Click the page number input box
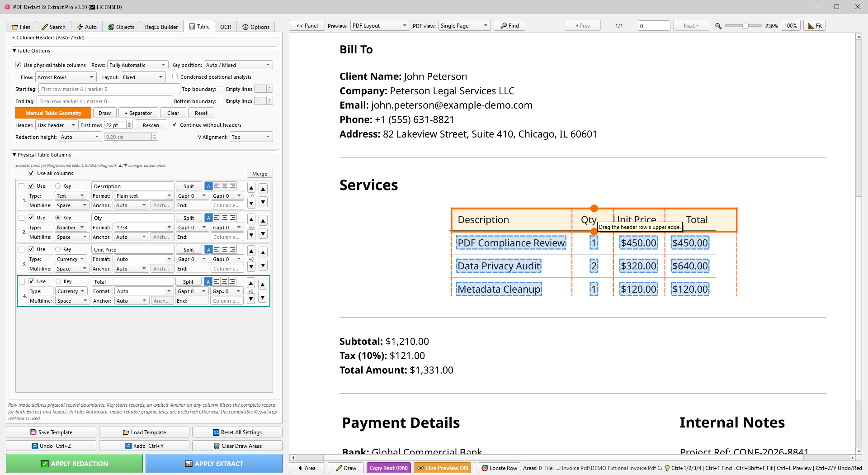Viewport: 868px width, 475px height. click(x=654, y=26)
